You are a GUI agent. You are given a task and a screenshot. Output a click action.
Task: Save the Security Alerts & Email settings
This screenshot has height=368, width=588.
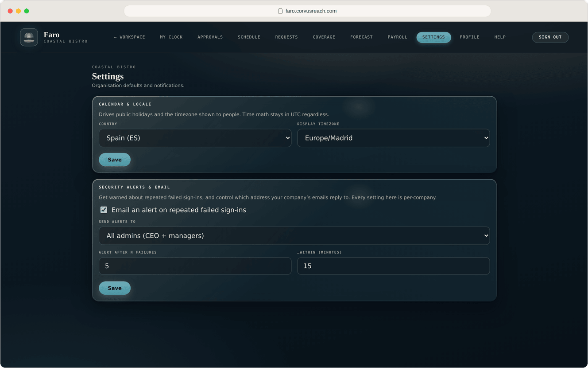coord(115,288)
